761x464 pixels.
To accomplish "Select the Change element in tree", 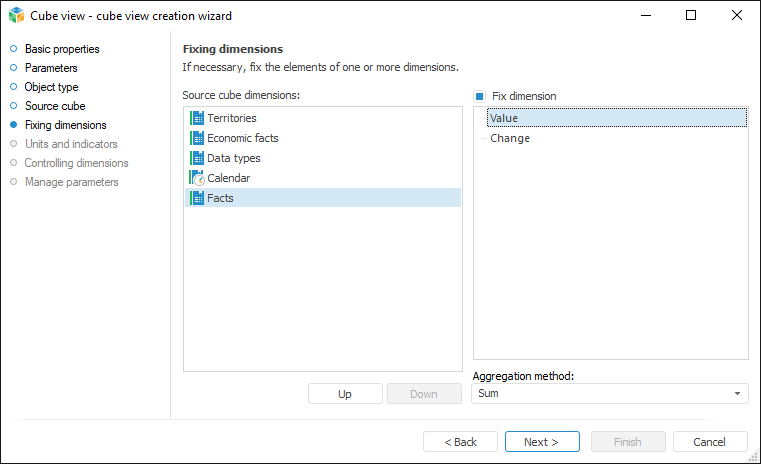I will pos(510,138).
